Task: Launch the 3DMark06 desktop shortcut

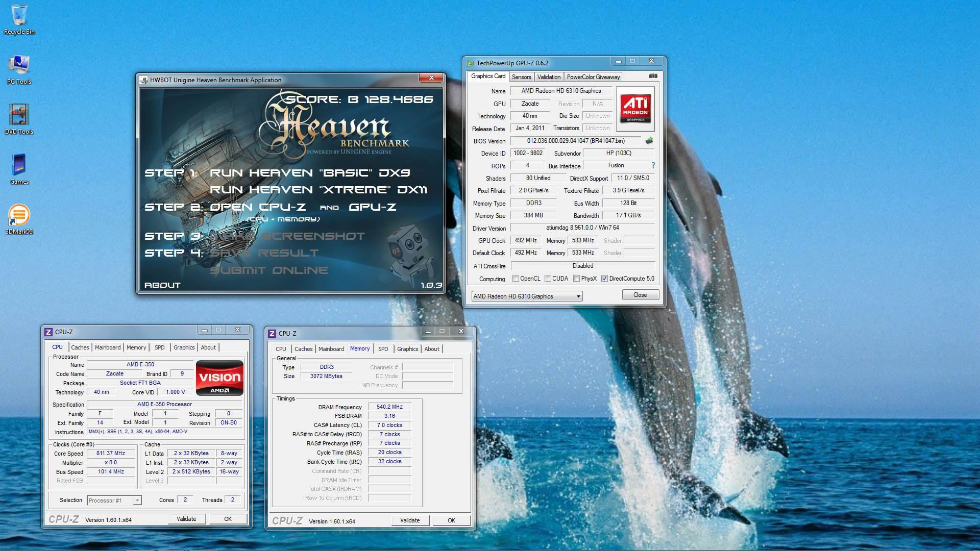Action: coord(19,220)
